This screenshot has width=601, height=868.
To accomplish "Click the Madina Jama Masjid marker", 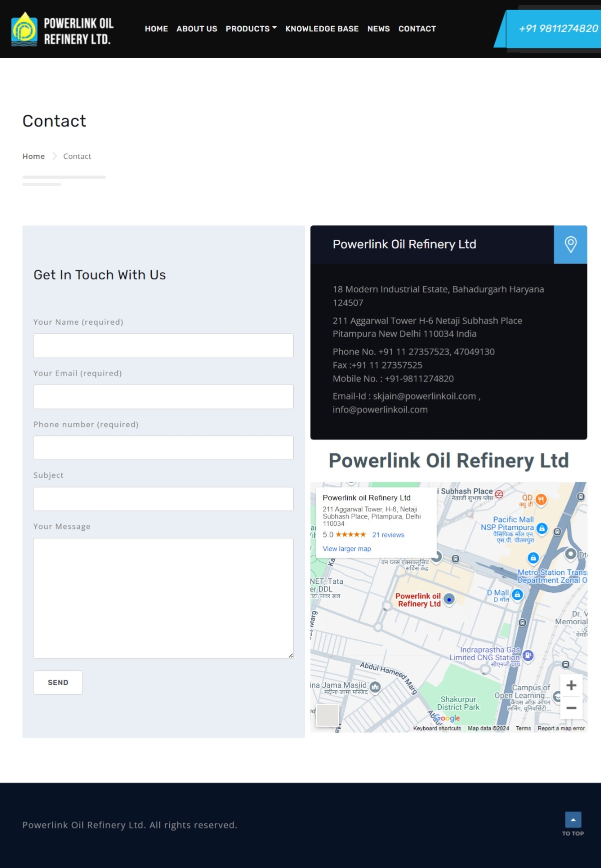I will 375,687.
